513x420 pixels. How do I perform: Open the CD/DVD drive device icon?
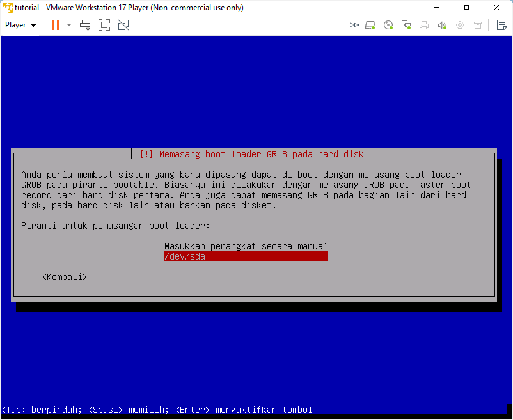pyautogui.click(x=388, y=25)
